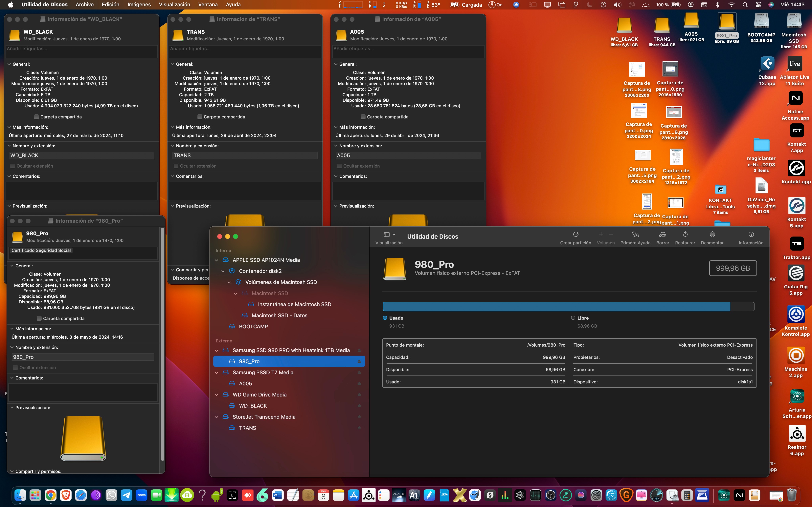Click the Borrar toolbar icon
Image resolution: width=812 pixels, height=507 pixels.
pos(662,234)
